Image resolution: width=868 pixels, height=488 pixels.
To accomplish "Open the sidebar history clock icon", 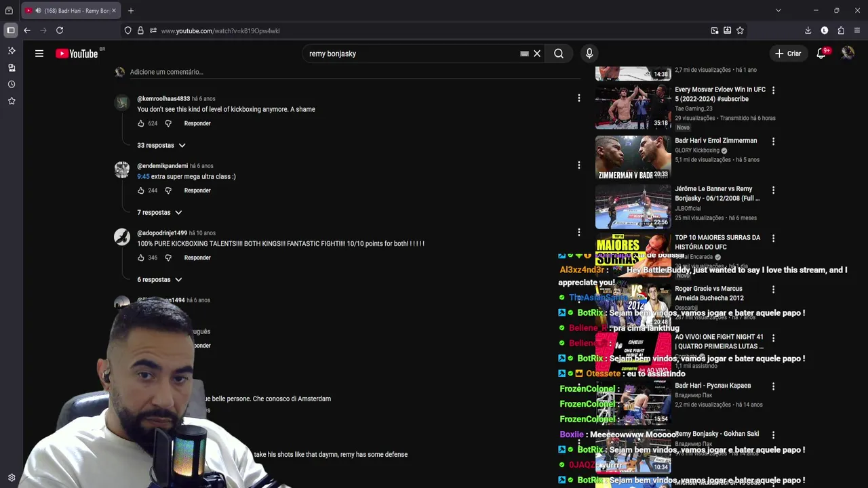I will point(12,84).
